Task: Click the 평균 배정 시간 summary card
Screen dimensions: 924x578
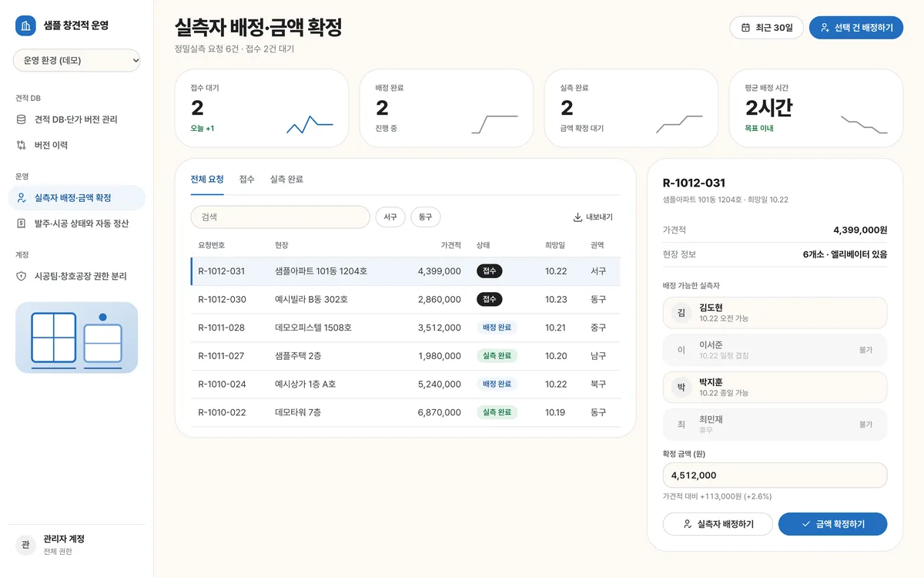Action: click(x=816, y=108)
